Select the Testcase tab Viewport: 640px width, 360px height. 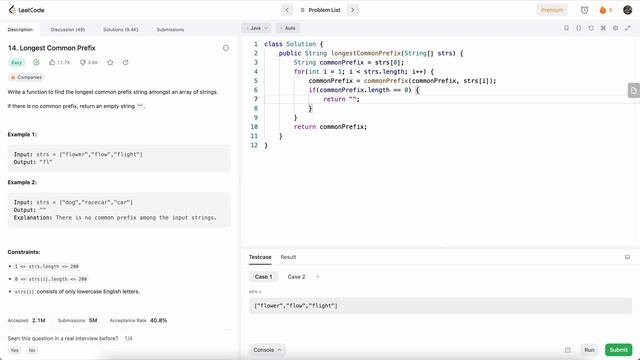coord(260,257)
